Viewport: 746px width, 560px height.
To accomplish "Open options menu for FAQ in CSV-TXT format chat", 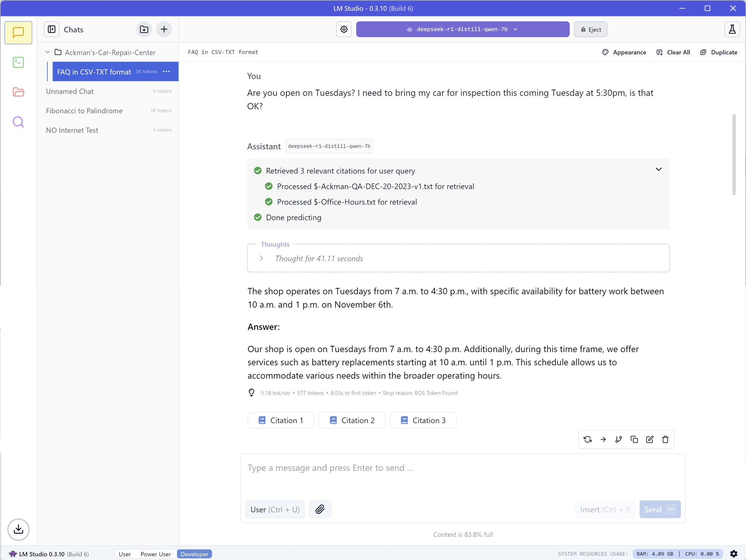I will click(166, 71).
